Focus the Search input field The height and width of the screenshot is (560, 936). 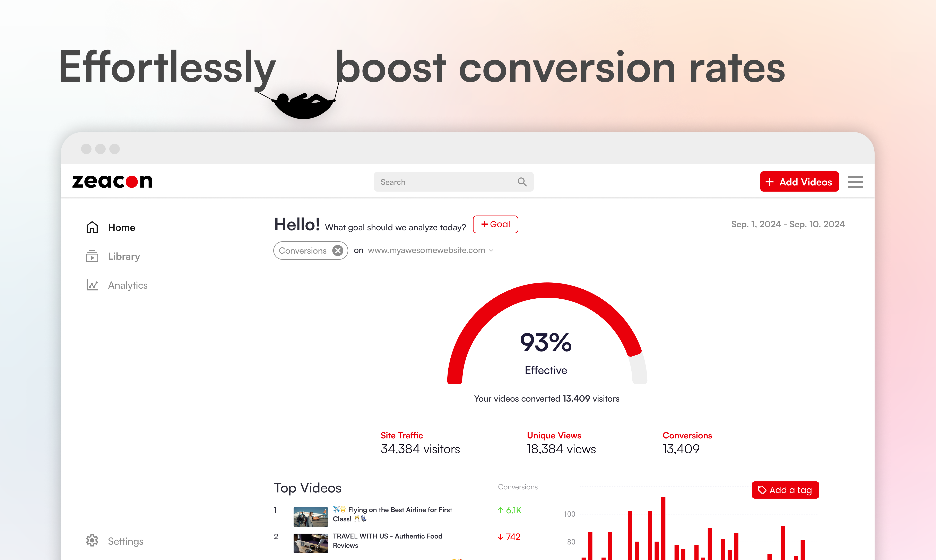click(445, 182)
